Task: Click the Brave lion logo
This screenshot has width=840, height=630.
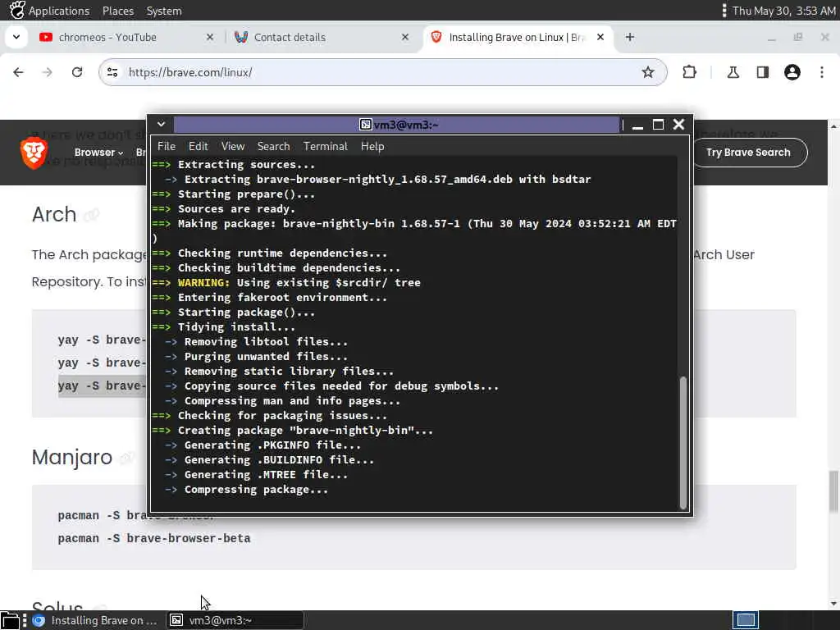Action: 34,153
